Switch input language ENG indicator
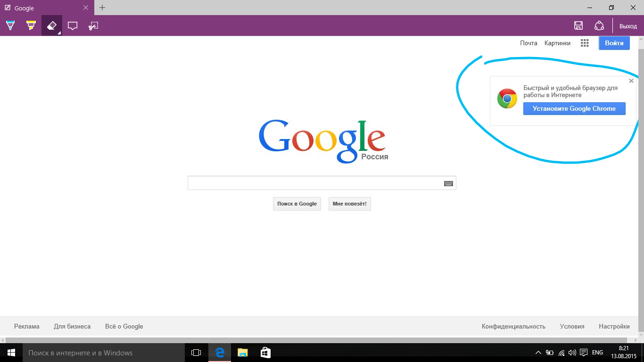Viewport: 644px width, 362px height. (597, 353)
